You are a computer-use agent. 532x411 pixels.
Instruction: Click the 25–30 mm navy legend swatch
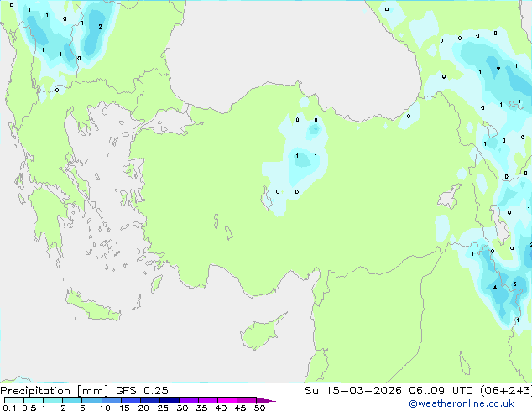(170, 400)
